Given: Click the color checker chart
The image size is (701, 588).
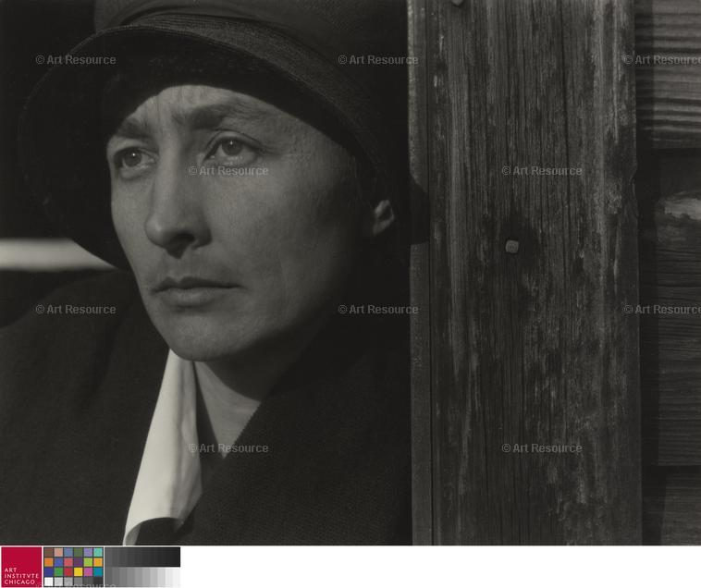Looking at the screenshot, I should tap(74, 567).
